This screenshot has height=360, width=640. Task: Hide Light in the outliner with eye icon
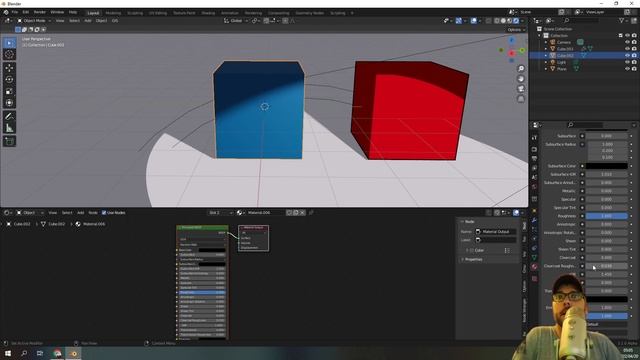pos(627,62)
